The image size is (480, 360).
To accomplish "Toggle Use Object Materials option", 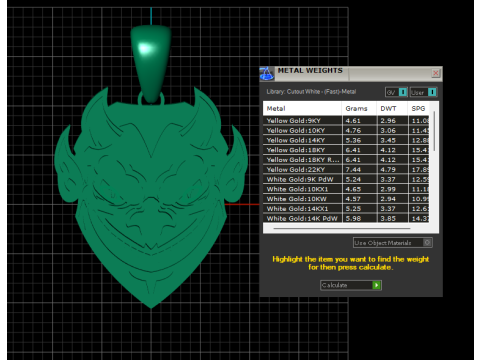I will click(x=393, y=243).
